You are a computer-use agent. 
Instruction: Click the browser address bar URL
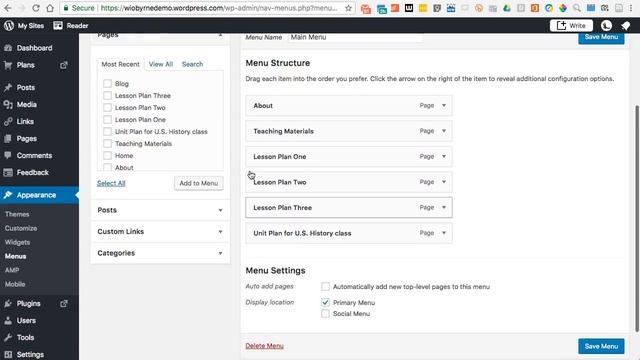(x=220, y=8)
